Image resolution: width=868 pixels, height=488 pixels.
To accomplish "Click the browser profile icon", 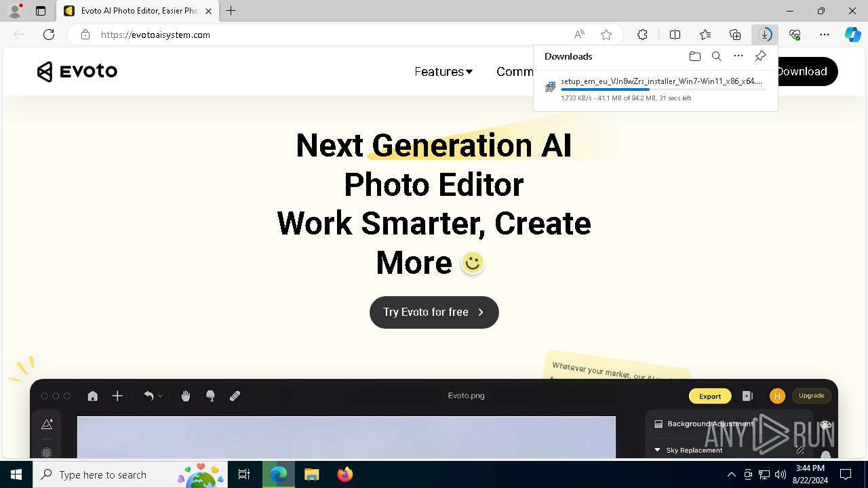I will pos(14,11).
